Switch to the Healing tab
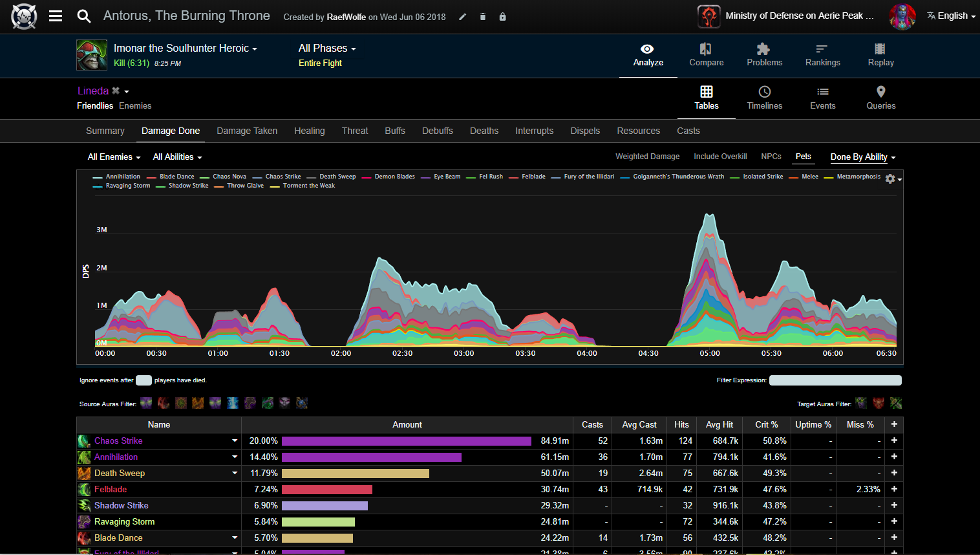Image resolution: width=980 pixels, height=555 pixels. (310, 131)
